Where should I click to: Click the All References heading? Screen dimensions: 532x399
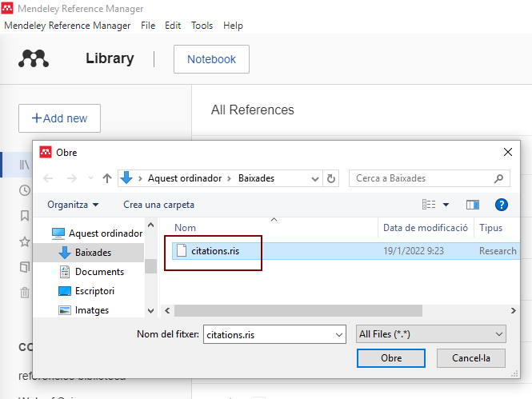[x=253, y=110]
